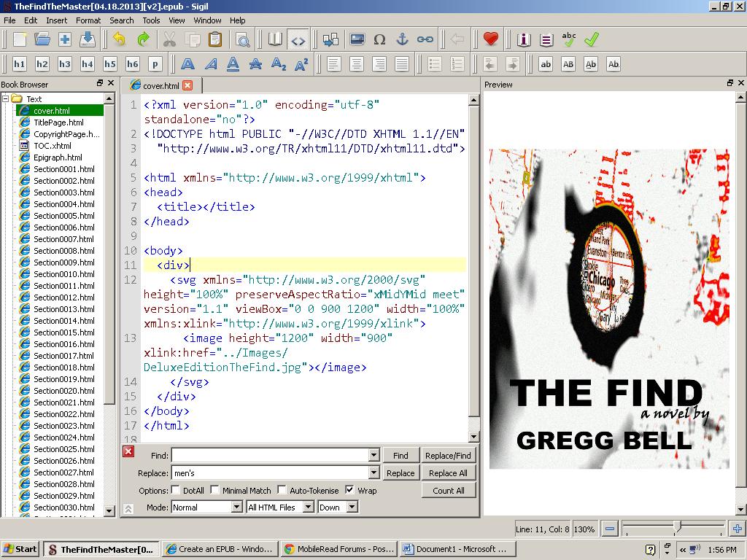Cut selection with the scissors icon
The height and width of the screenshot is (560, 747).
pos(169,39)
